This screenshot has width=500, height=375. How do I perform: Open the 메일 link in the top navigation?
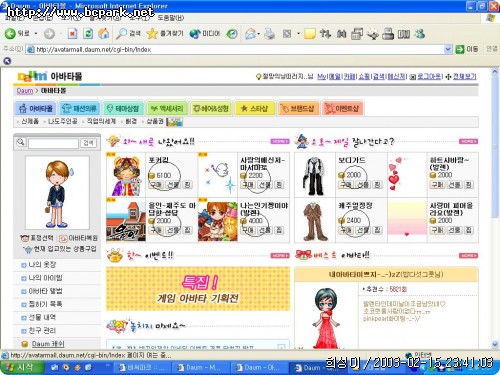pos(335,77)
